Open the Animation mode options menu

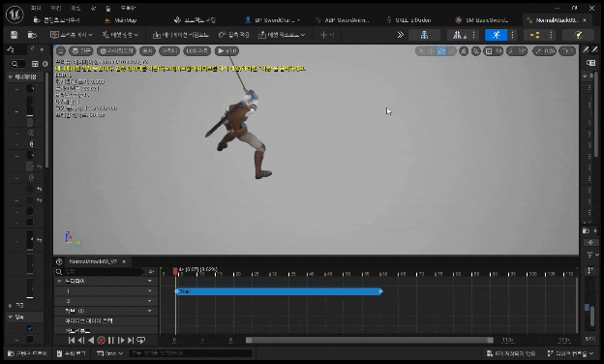coord(512,35)
